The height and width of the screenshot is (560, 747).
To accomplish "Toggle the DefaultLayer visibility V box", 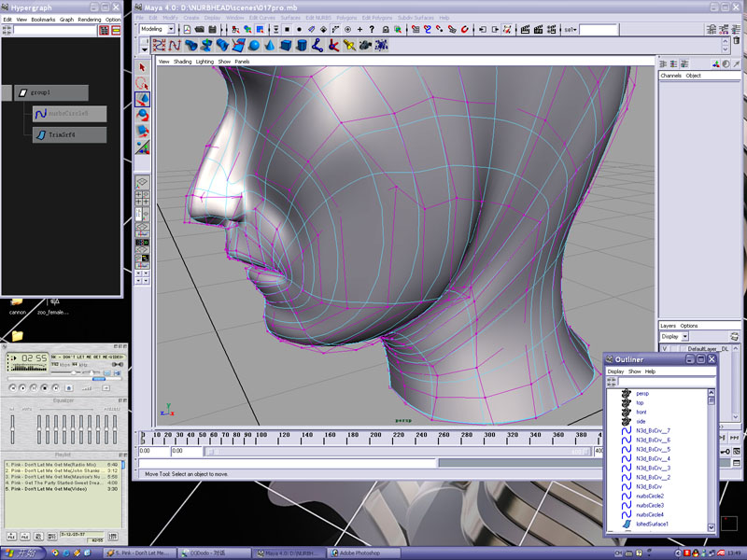I will [665, 349].
